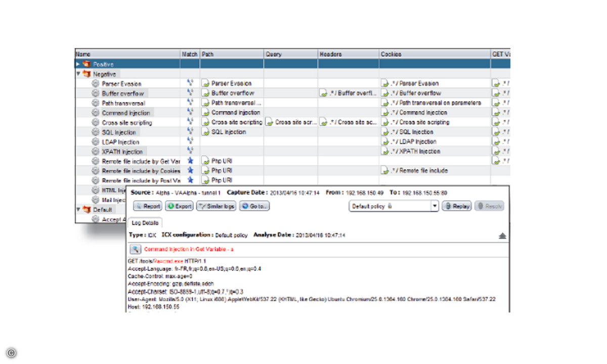Click the gear icon beside Parser Evasion
Viewport: 607px width, 364px height.
click(x=96, y=83)
